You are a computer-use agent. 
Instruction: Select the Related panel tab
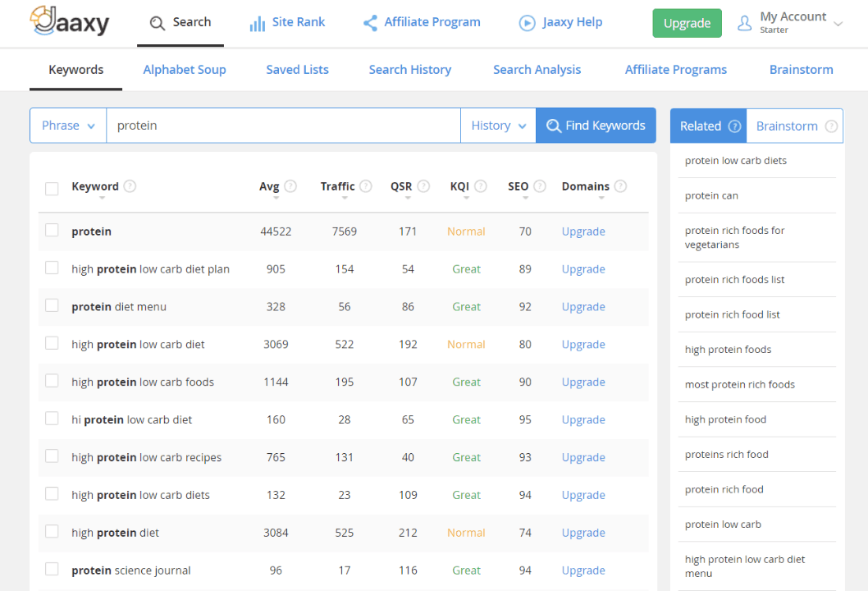(x=709, y=126)
